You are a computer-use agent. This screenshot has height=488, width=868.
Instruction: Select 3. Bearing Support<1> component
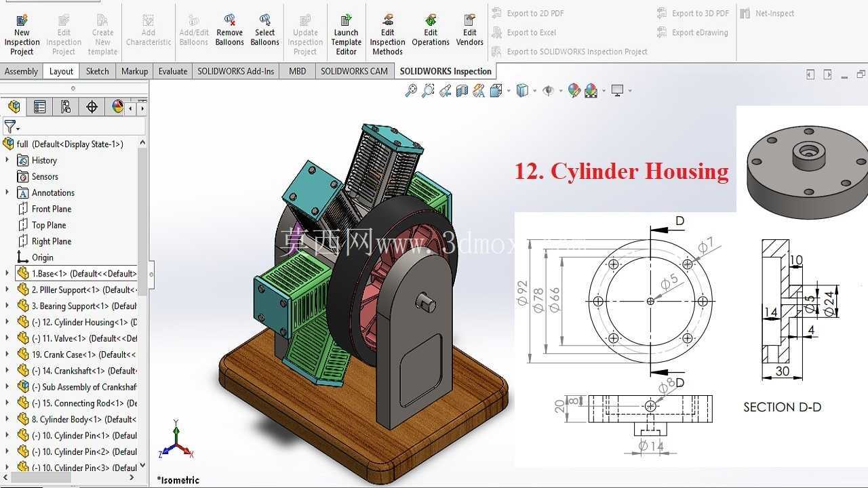click(x=77, y=306)
